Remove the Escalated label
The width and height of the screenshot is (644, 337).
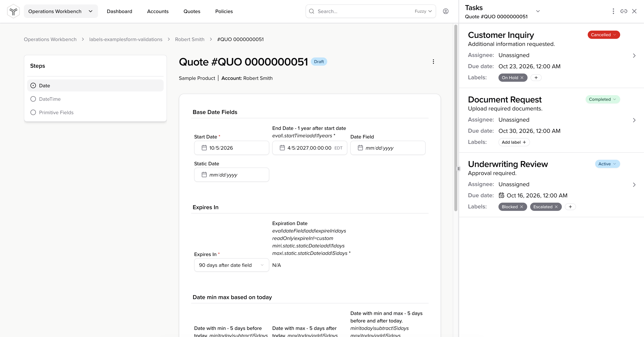coord(556,207)
